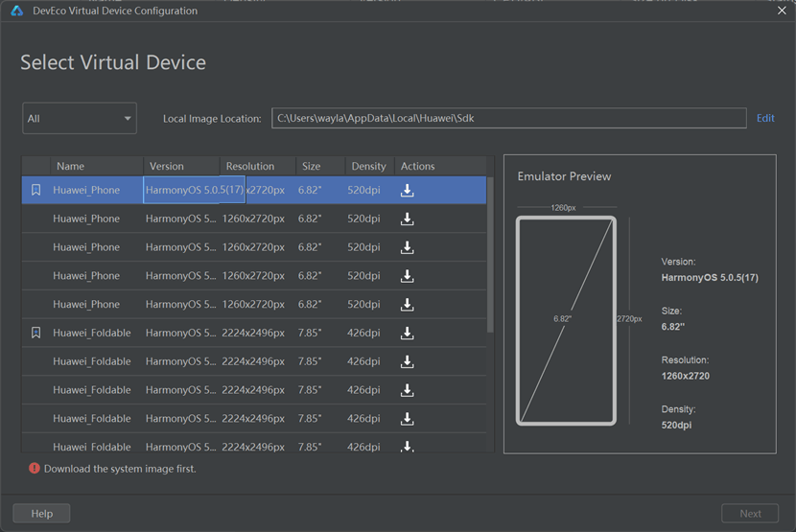The image size is (796, 532).
Task: Download the second Huawei_Phone system image
Action: click(x=408, y=219)
